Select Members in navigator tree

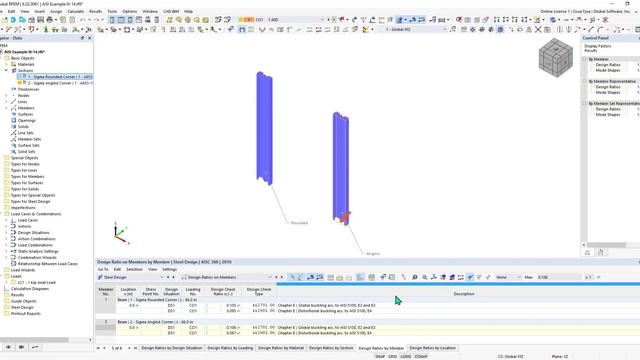(x=26, y=108)
